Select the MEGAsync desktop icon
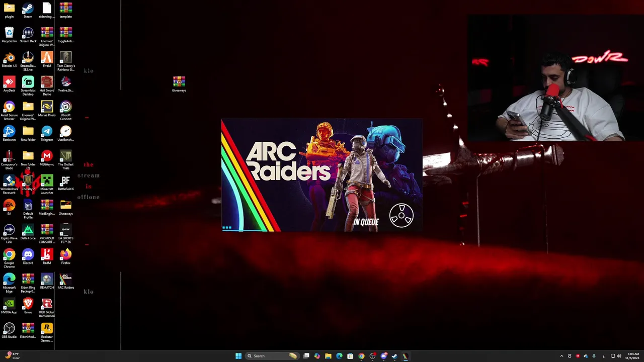The height and width of the screenshot is (362, 644). pyautogui.click(x=47, y=158)
